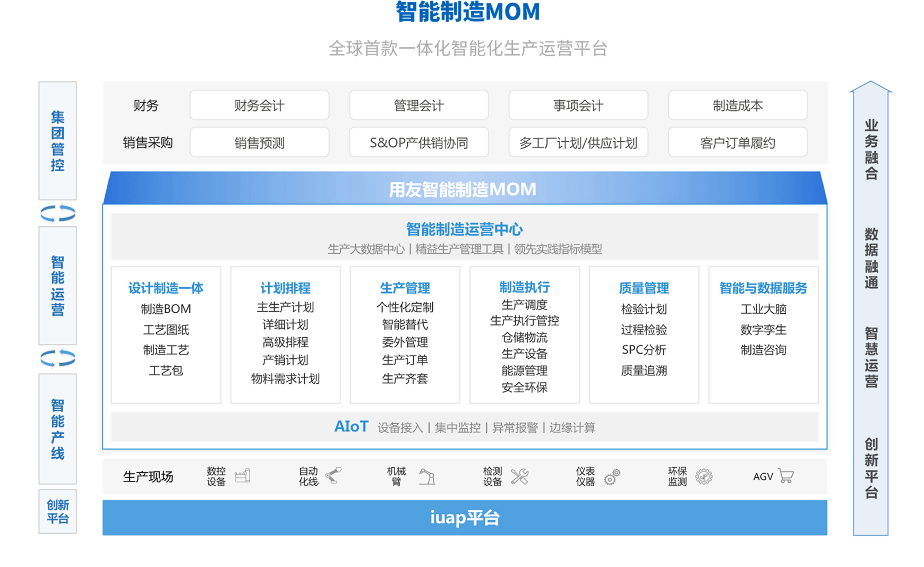
Task: Select the 客户订单履约 box
Action: pos(738,142)
